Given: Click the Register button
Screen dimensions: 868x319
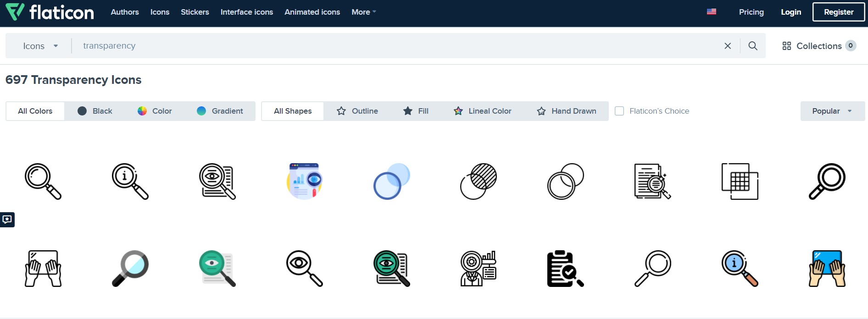Looking at the screenshot, I should (839, 12).
